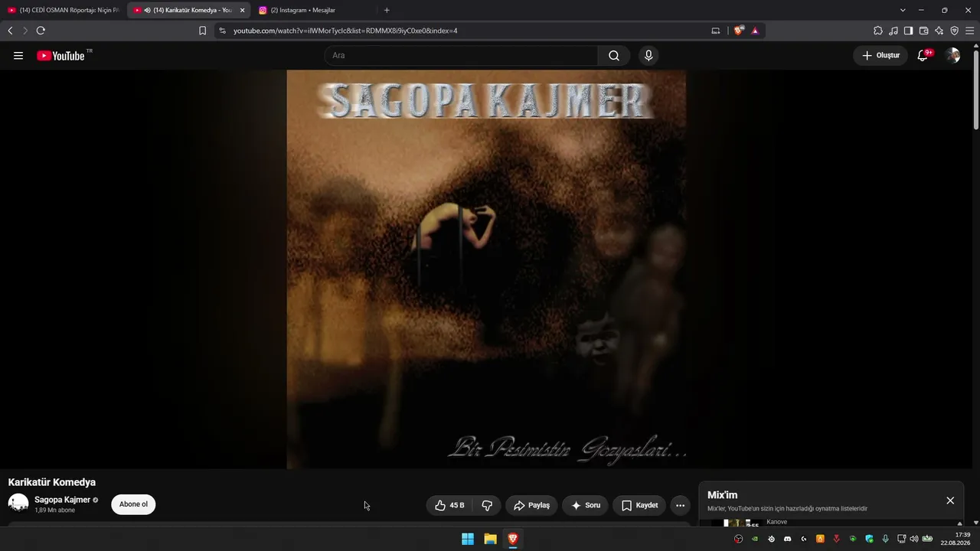Open the YouTube account avatar menu
The image size is (980, 551).
coord(952,55)
